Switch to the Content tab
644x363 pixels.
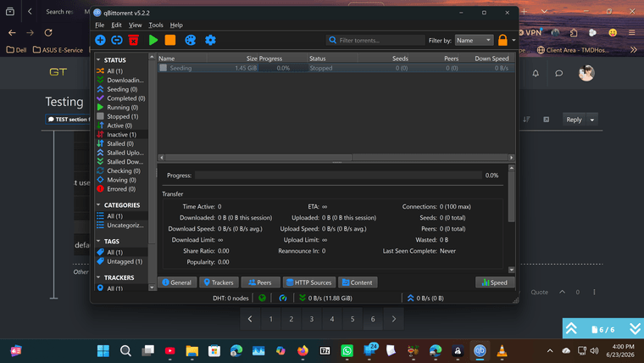click(x=358, y=282)
